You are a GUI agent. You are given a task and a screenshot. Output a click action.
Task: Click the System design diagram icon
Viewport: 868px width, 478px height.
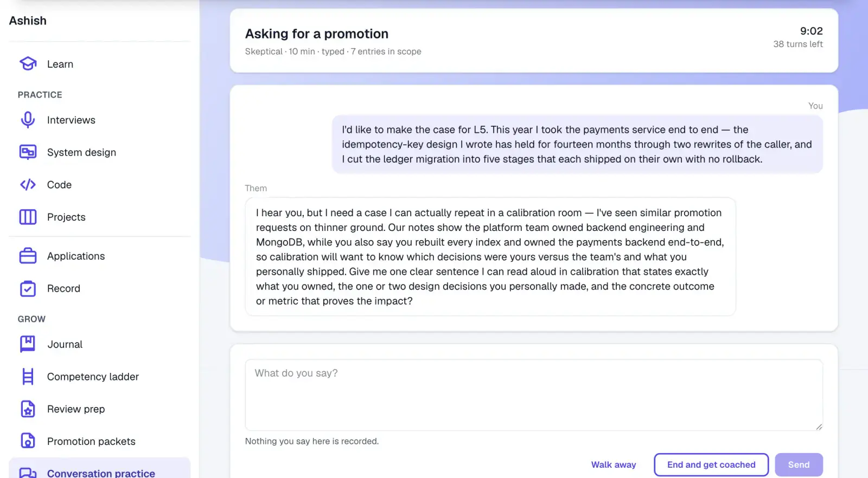click(x=28, y=152)
